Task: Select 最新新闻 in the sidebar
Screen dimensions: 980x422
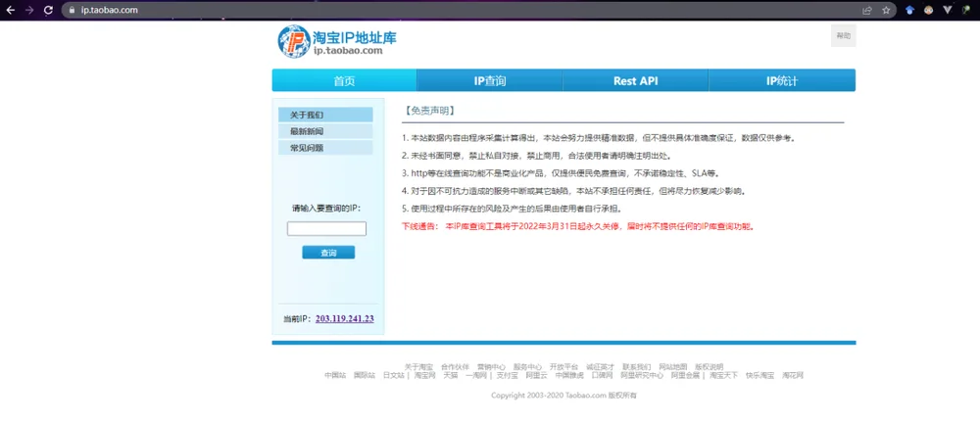Action: tap(325, 131)
